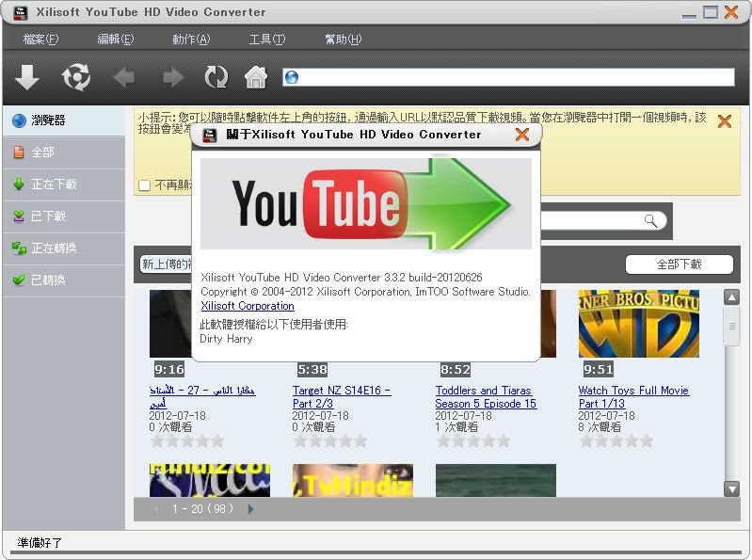Click the blue and yellow logo thumbnail
The width and height of the screenshot is (752, 560).
pos(210,480)
